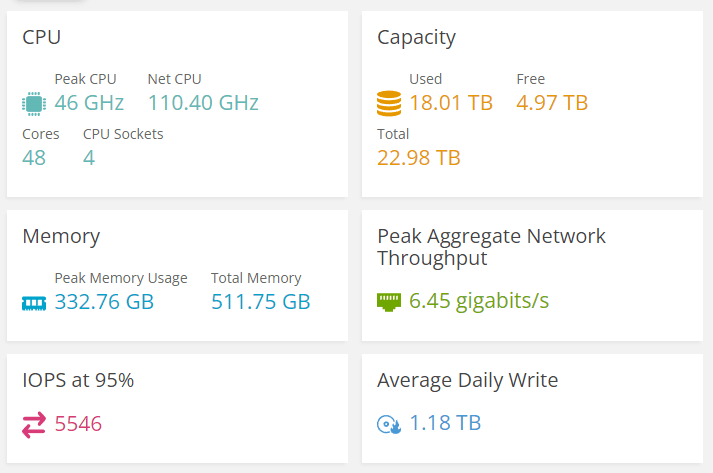
Task: Click the CPU Sockets value 4
Action: [x=89, y=157]
